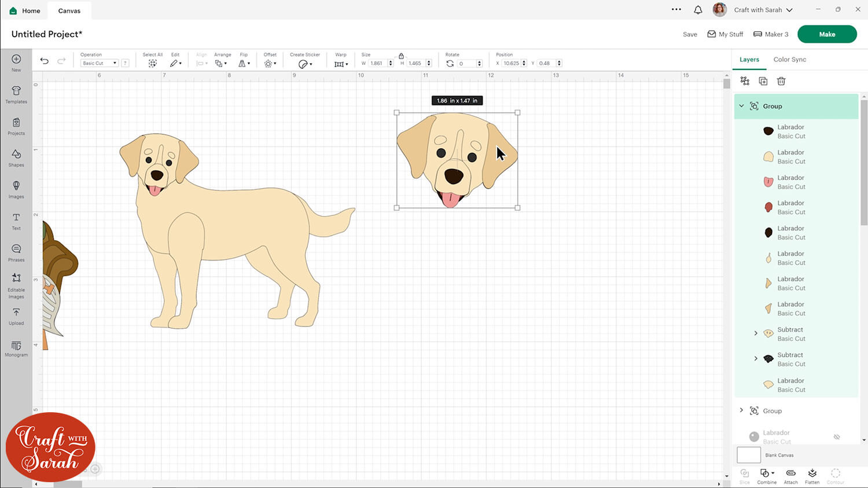Viewport: 868px width, 488px height.
Task: Expand the second collapsed Group
Action: pos(741,410)
